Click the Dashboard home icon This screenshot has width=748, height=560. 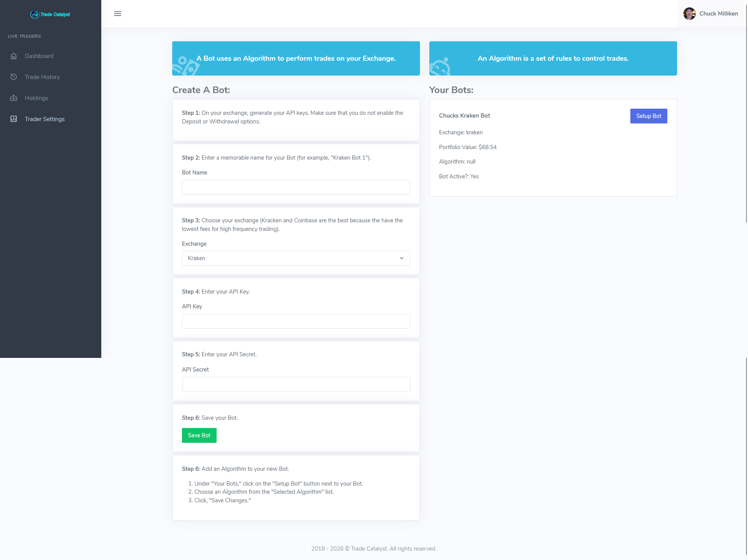point(14,56)
